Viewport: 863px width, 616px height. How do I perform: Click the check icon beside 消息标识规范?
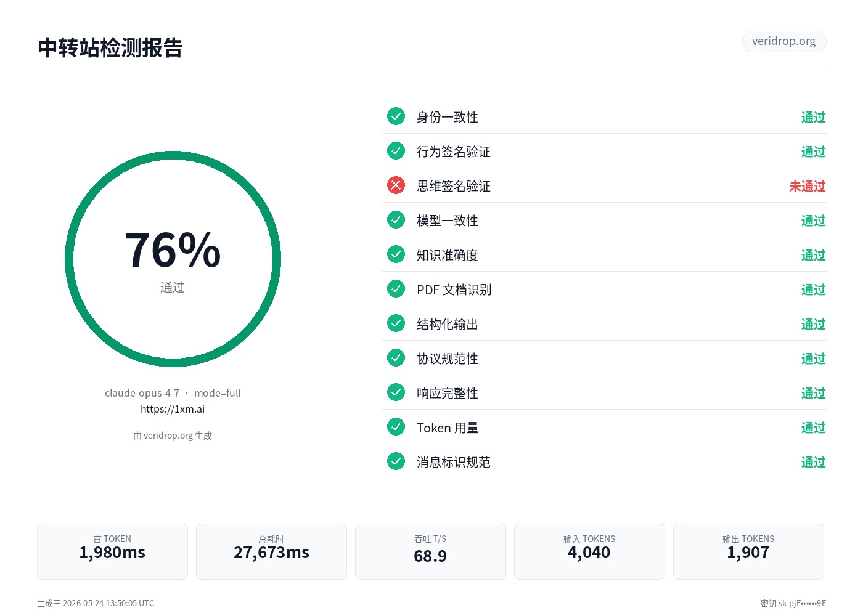point(396,461)
